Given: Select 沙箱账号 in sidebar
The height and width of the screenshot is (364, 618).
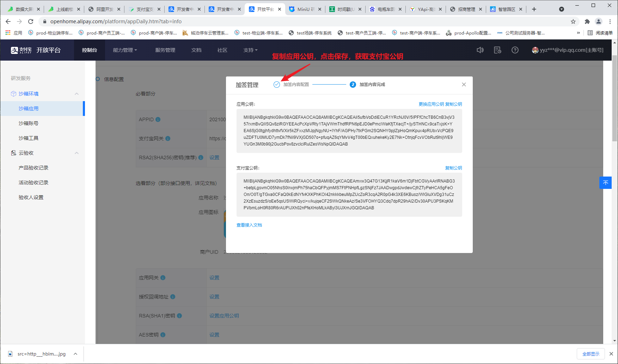Looking at the screenshot, I should [x=29, y=123].
